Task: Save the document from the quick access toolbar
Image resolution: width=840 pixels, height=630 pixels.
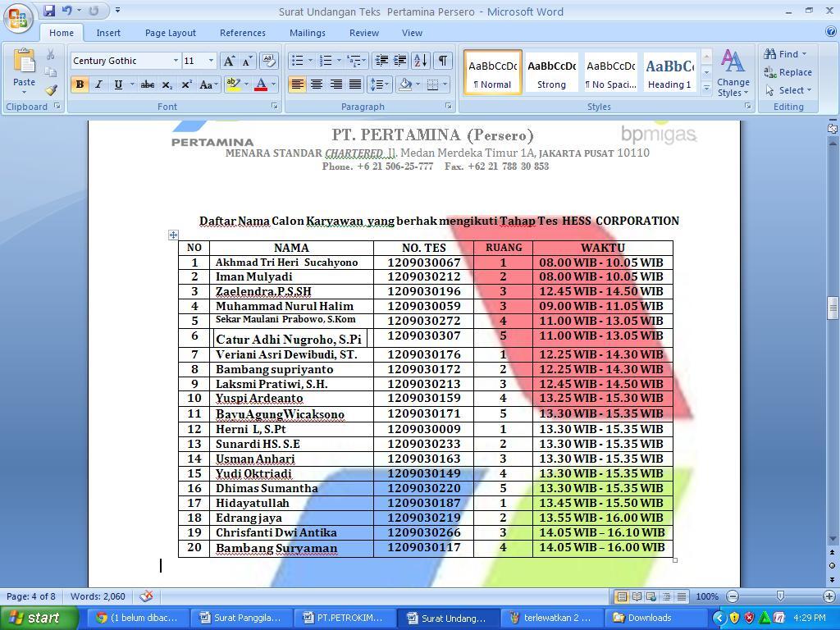Action: (x=49, y=11)
